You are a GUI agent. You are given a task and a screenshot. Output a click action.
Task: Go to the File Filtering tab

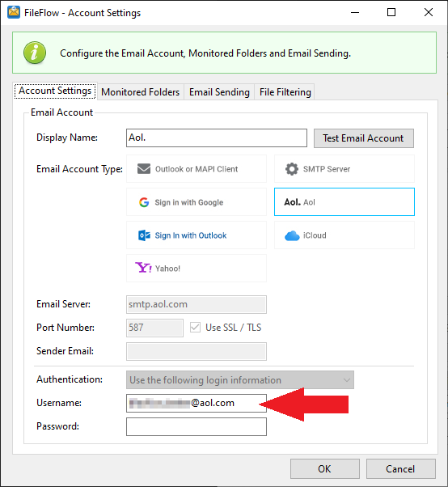285,92
